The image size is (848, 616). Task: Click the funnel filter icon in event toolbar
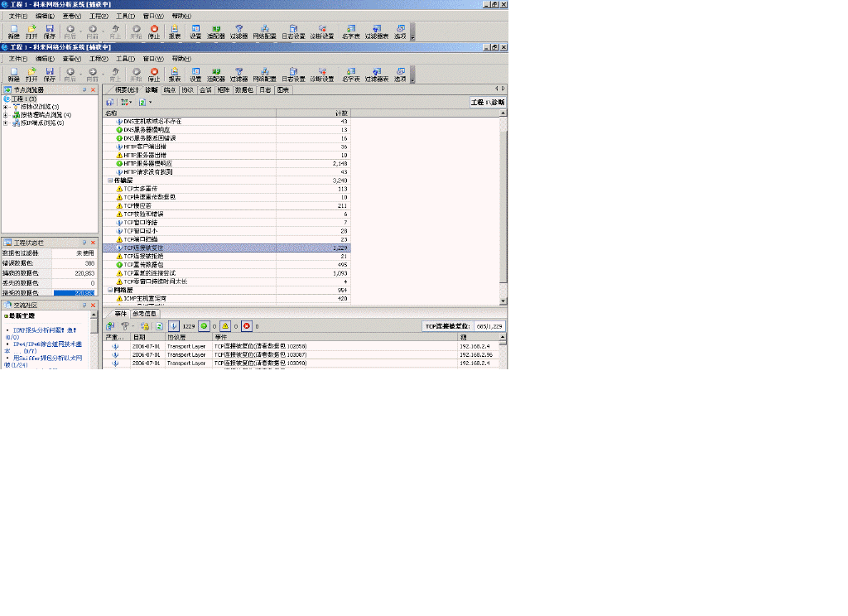click(125, 326)
